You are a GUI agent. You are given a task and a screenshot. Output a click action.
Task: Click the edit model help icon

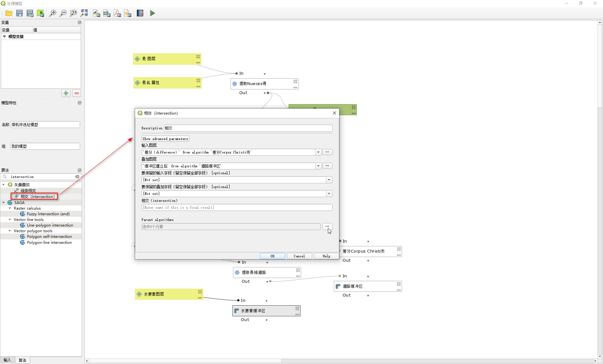point(140,13)
